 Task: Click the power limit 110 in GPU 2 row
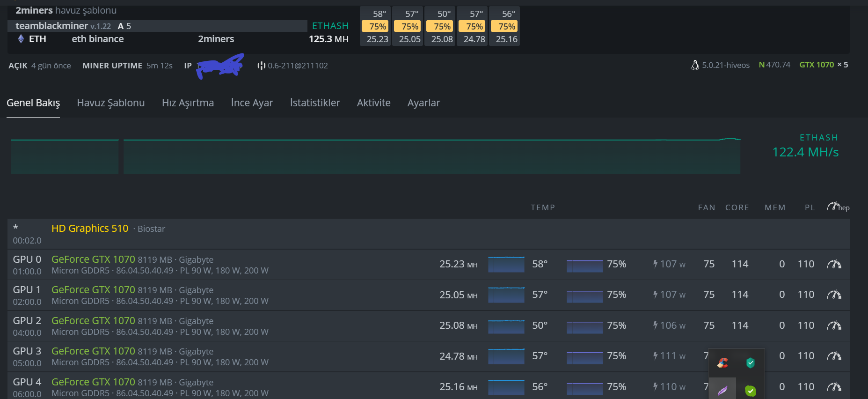tap(806, 325)
